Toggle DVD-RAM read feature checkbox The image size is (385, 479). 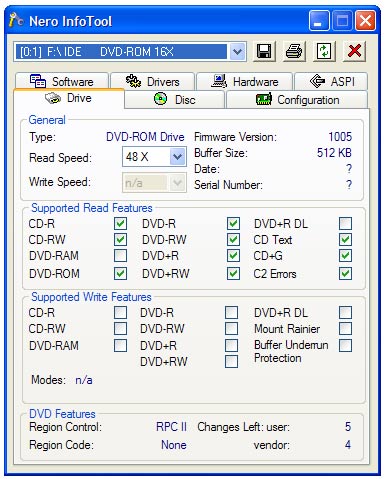click(120, 256)
